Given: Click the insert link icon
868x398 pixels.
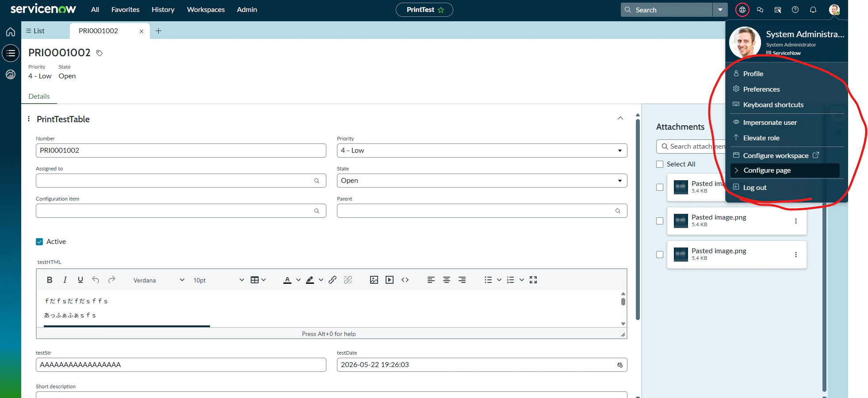Looking at the screenshot, I should tap(333, 280).
